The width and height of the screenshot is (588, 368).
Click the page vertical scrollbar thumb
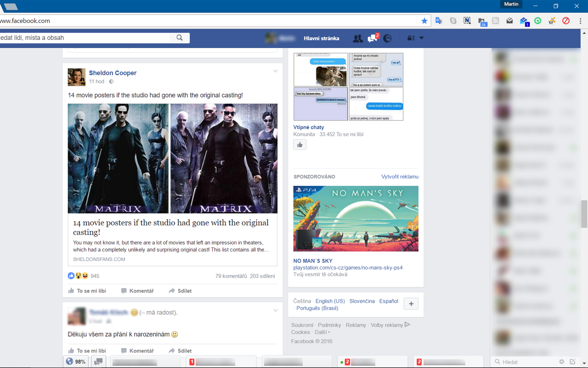(584, 214)
